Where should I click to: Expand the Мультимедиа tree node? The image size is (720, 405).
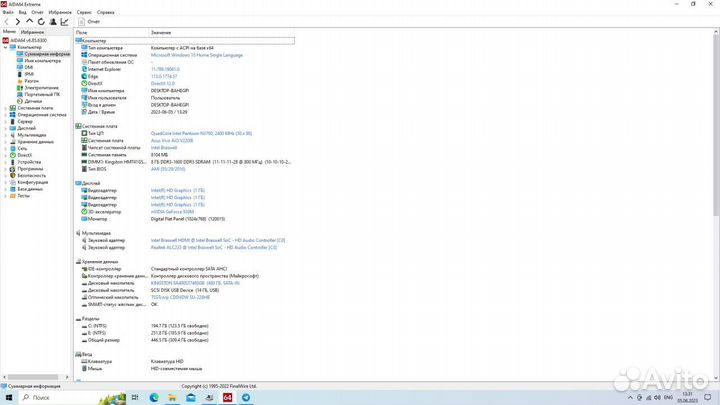(6, 135)
